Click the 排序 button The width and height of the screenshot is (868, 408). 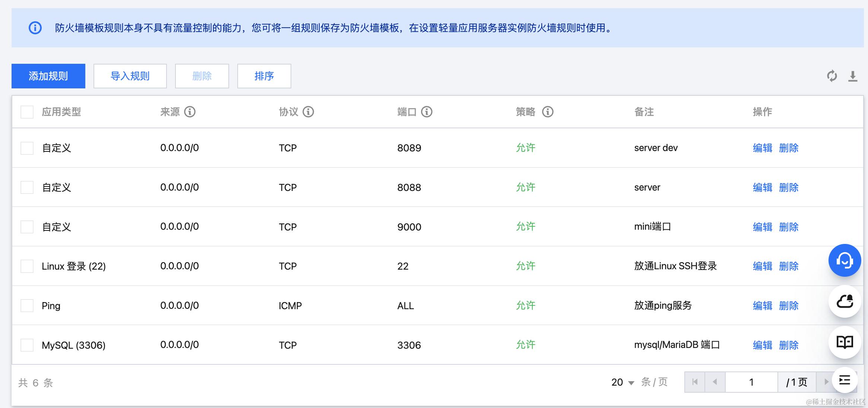[x=264, y=76]
